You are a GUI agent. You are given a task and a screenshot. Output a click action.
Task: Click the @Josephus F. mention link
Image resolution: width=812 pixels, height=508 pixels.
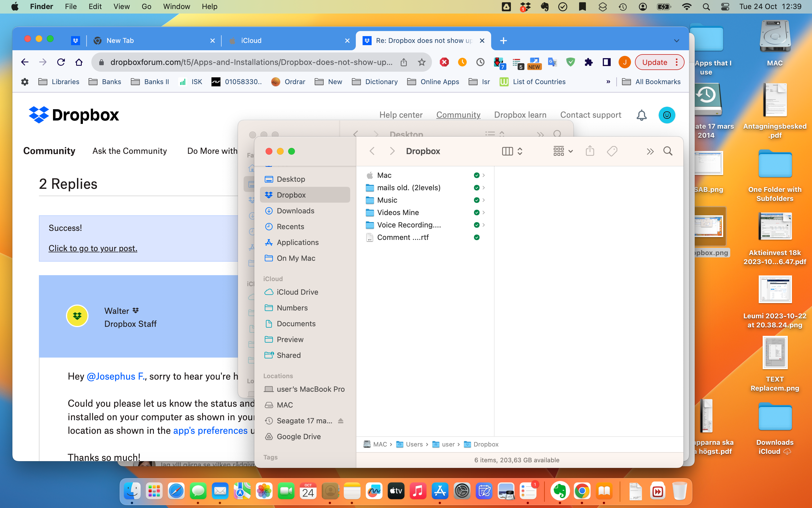point(116,376)
